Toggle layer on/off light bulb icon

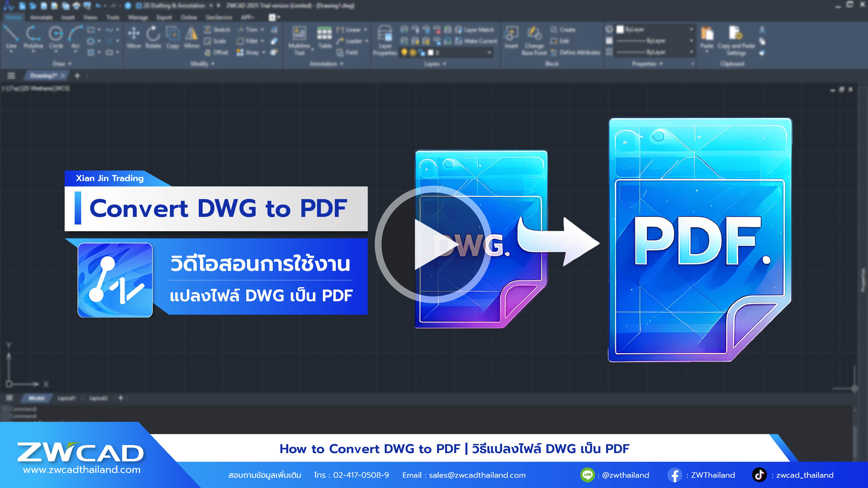click(x=404, y=52)
